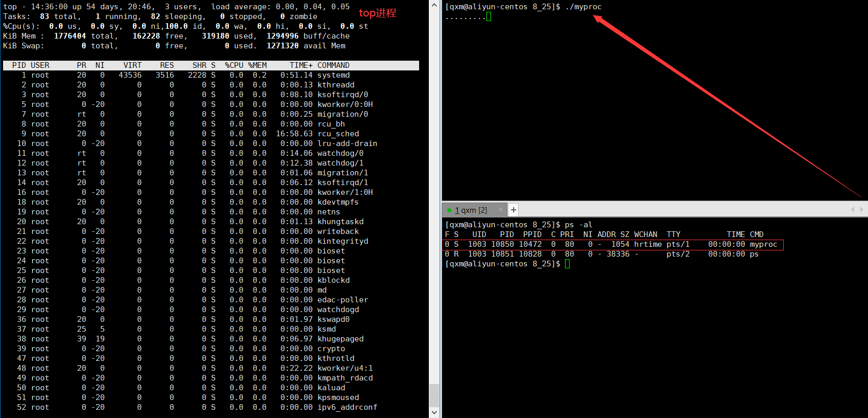Click the tab strip left scroll arrow
The height and width of the screenshot is (418, 868).
[x=853, y=210]
